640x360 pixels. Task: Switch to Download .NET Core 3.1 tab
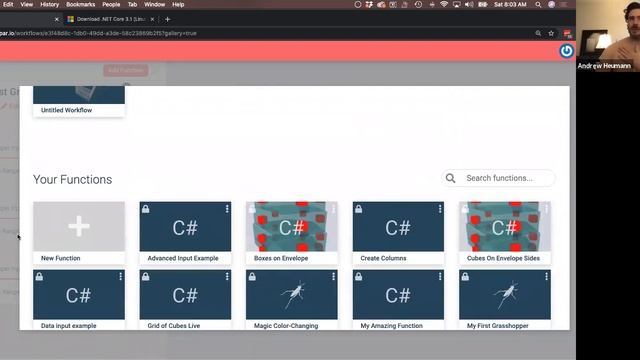[x=110, y=19]
